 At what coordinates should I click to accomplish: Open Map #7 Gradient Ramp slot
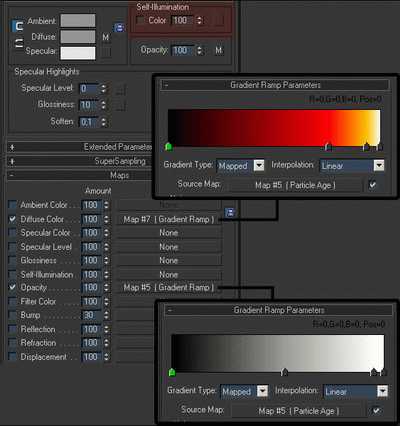(x=169, y=219)
